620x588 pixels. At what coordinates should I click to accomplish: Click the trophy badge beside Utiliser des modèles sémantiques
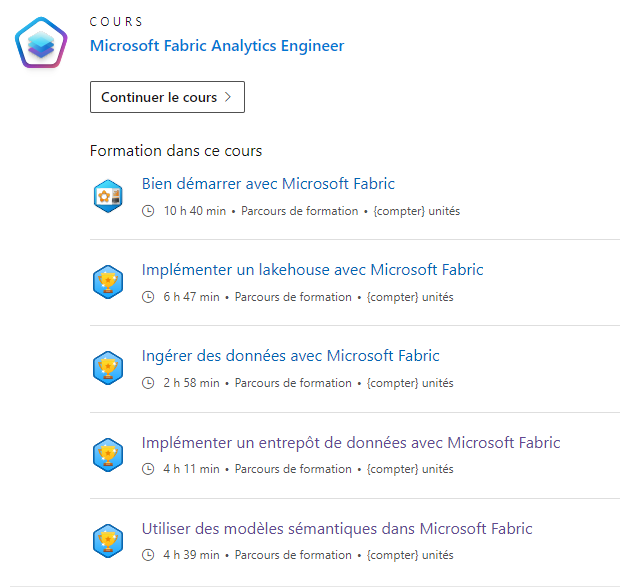(x=108, y=541)
